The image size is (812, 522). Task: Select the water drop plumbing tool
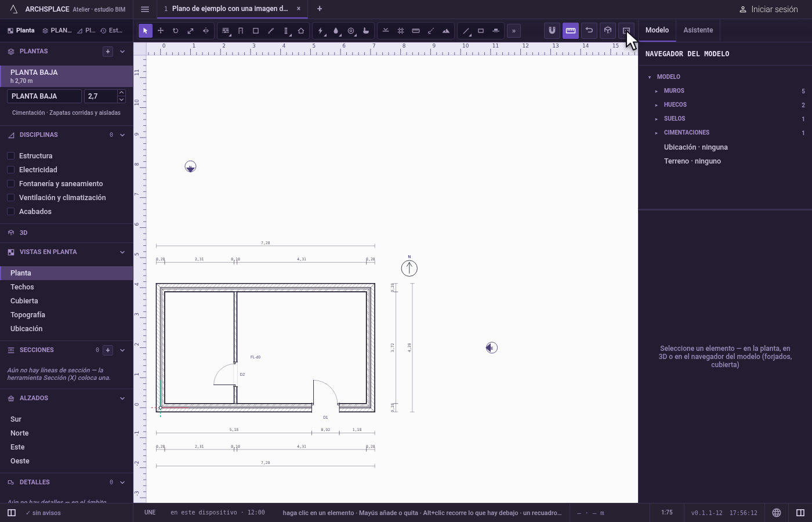click(336, 31)
